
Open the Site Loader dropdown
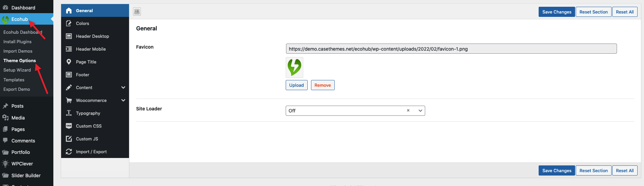click(355, 111)
